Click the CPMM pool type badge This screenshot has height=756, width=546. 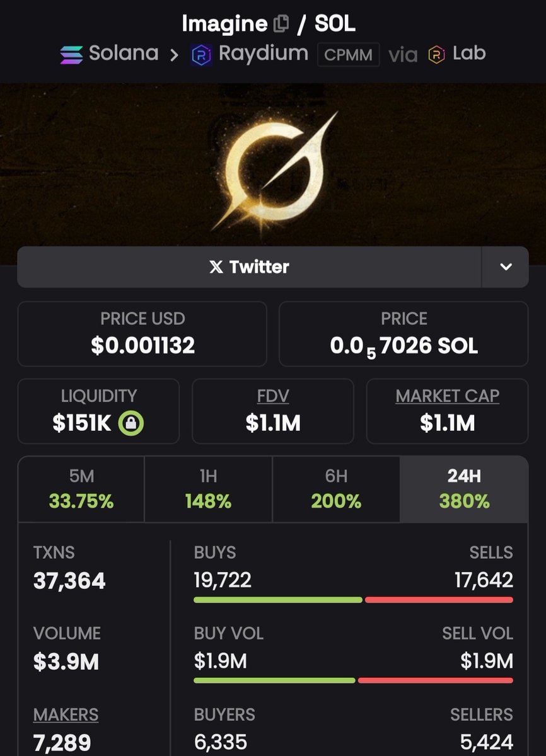[x=348, y=55]
